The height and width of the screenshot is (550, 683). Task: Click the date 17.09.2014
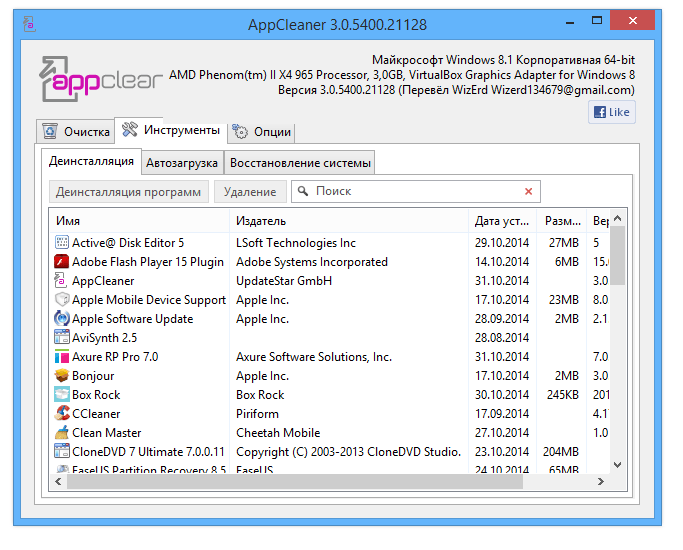pos(502,414)
